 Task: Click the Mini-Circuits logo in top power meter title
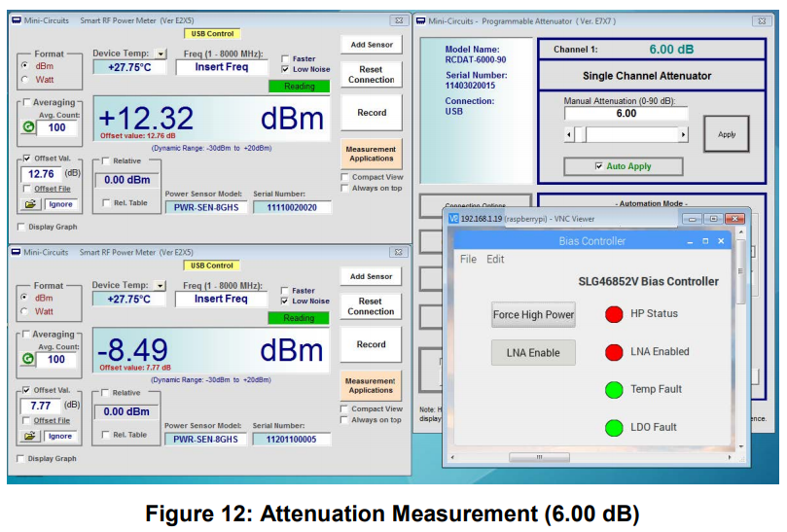point(17,20)
